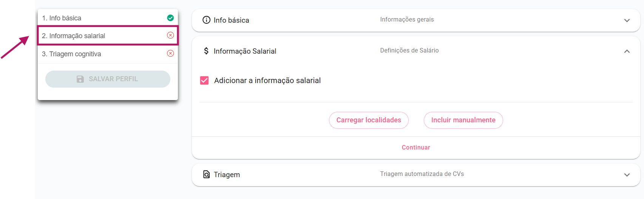Expand the Info básica panel chevron
The height and width of the screenshot is (199, 644).
click(627, 20)
